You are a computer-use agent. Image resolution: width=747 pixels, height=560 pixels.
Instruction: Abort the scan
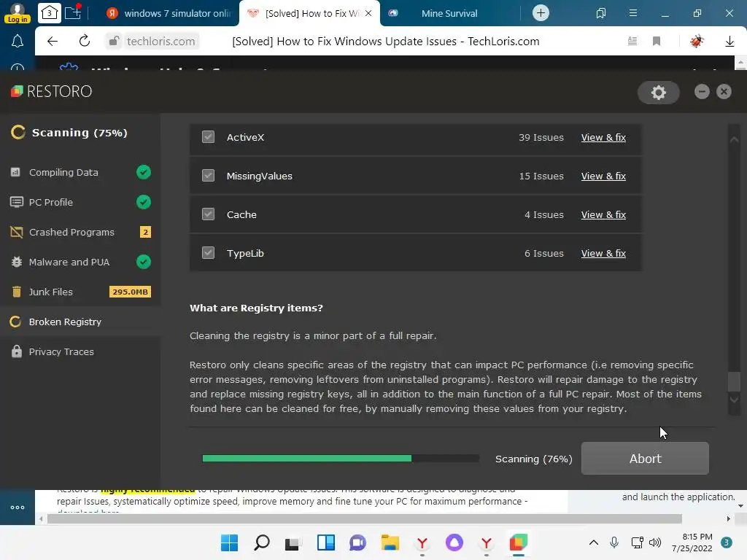click(x=645, y=459)
